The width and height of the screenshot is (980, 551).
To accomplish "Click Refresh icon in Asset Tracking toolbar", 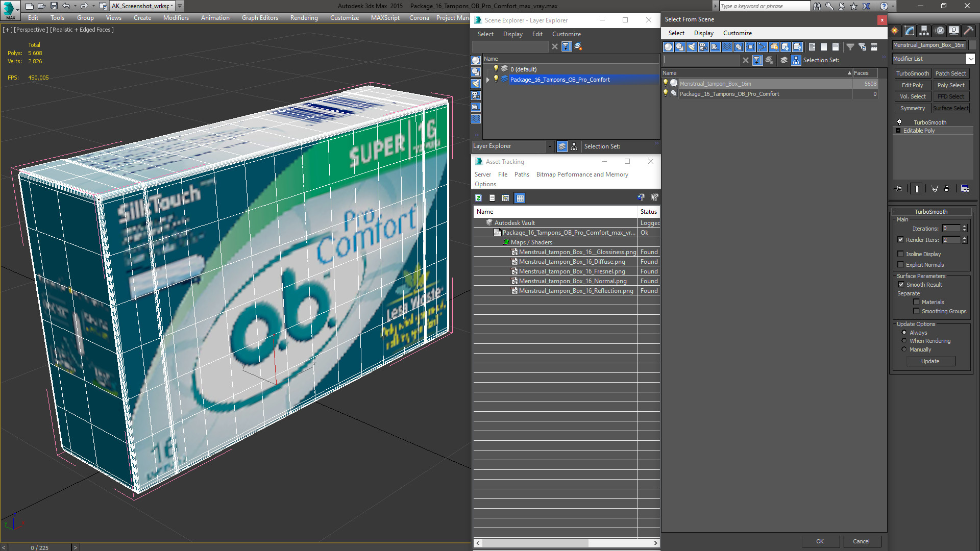I will (478, 198).
